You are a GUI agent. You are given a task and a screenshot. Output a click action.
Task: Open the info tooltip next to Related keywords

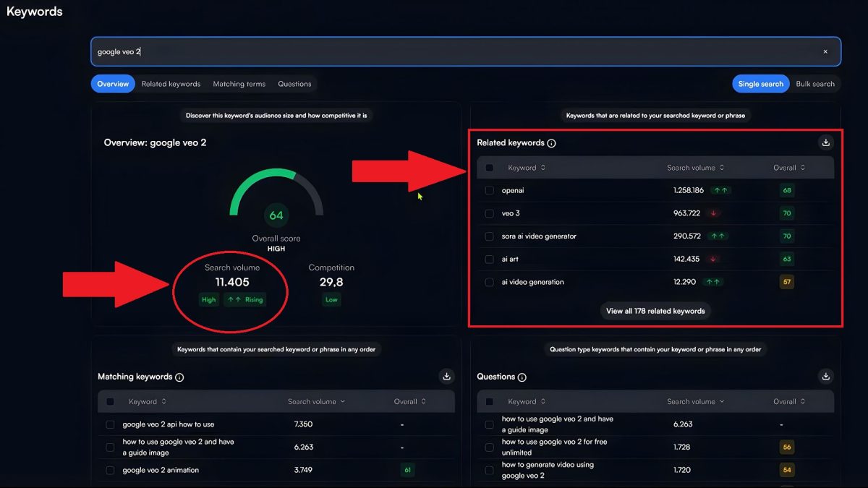[x=552, y=142]
